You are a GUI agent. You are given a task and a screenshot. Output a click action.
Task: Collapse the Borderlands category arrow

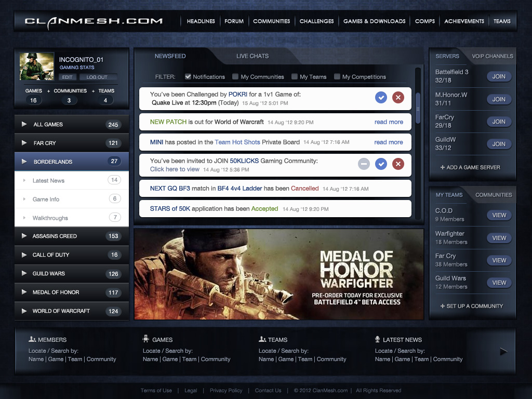tap(24, 162)
